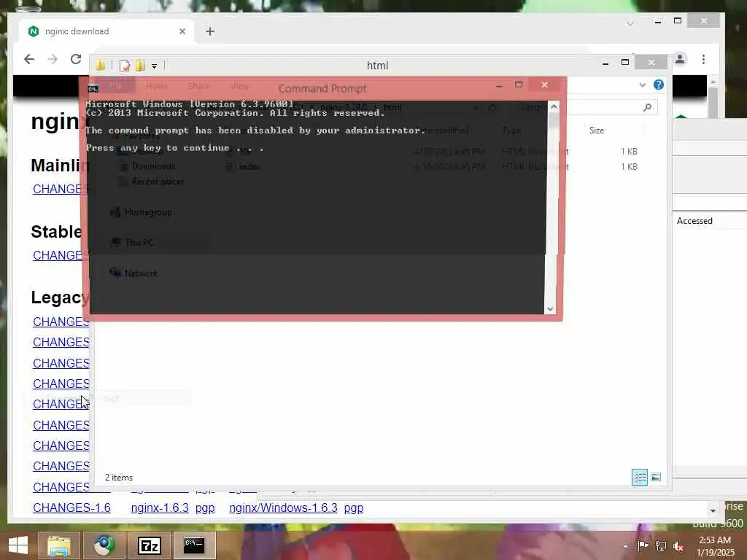Show hidden tray icons arrow
Image resolution: width=747 pixels, height=560 pixels.
(x=625, y=546)
